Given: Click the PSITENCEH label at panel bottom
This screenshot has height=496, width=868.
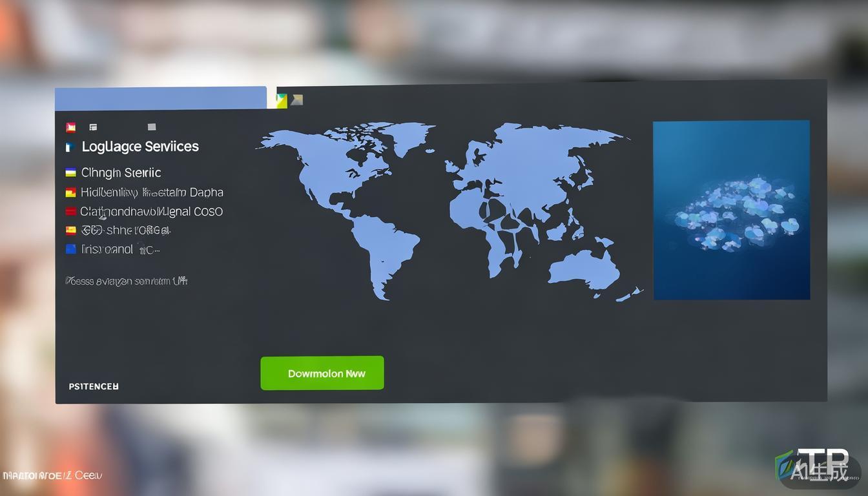Looking at the screenshot, I should point(94,386).
